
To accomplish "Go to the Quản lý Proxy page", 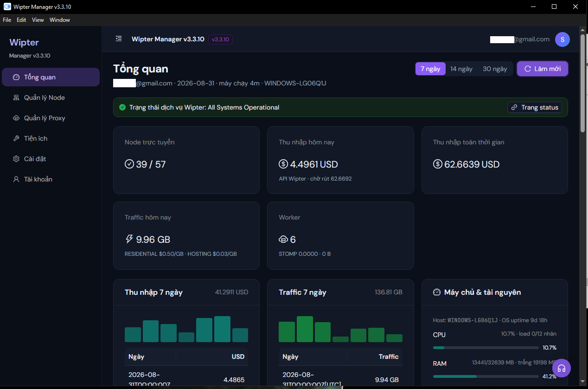I will tap(51, 118).
